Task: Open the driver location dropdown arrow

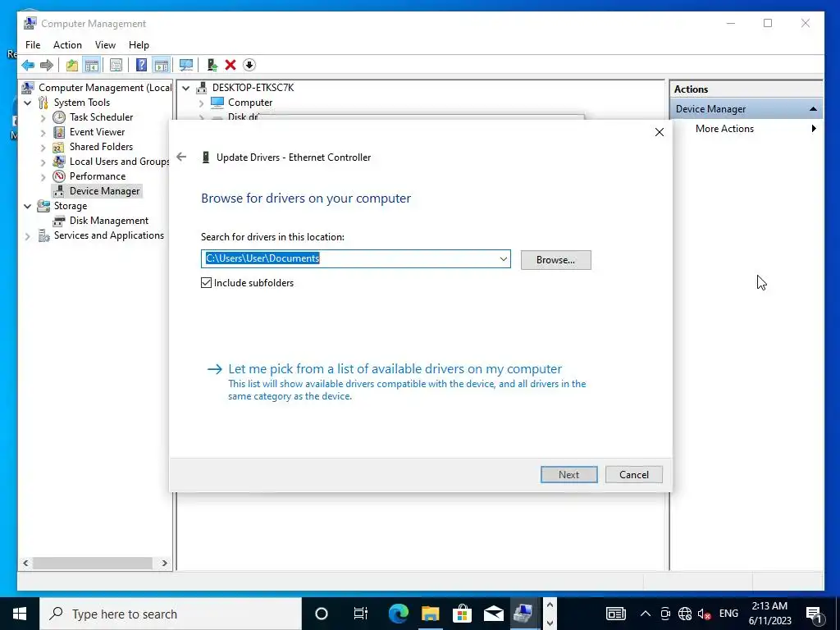Action: pyautogui.click(x=503, y=258)
